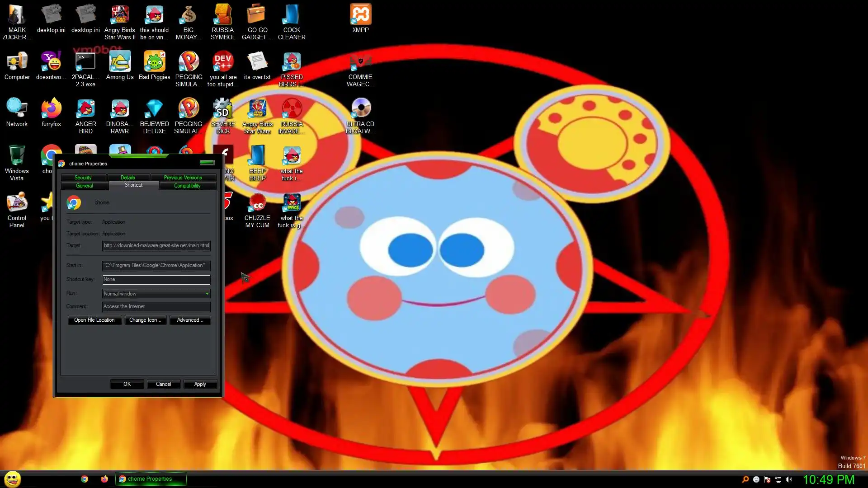
Task: Switch to the Previous Versions tab
Action: point(183,178)
